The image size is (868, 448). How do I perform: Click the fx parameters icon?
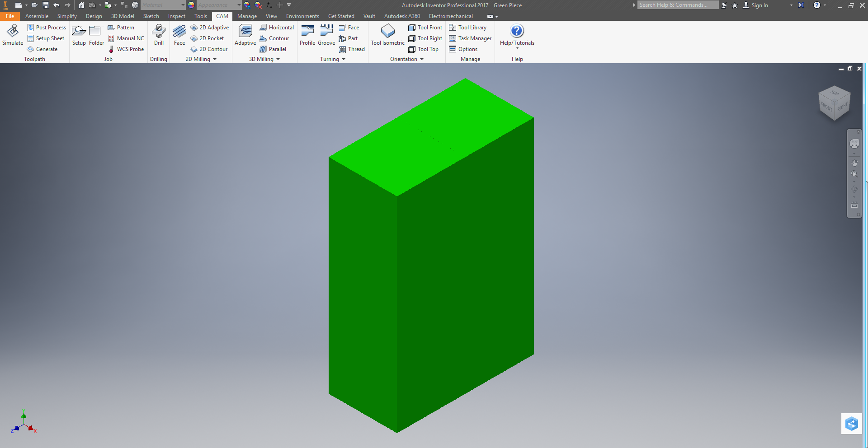269,5
